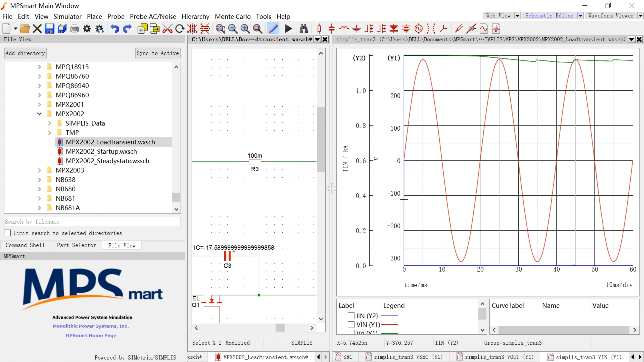
Task: Click the Zoom Out magnifier icon
Action: [x=232, y=29]
